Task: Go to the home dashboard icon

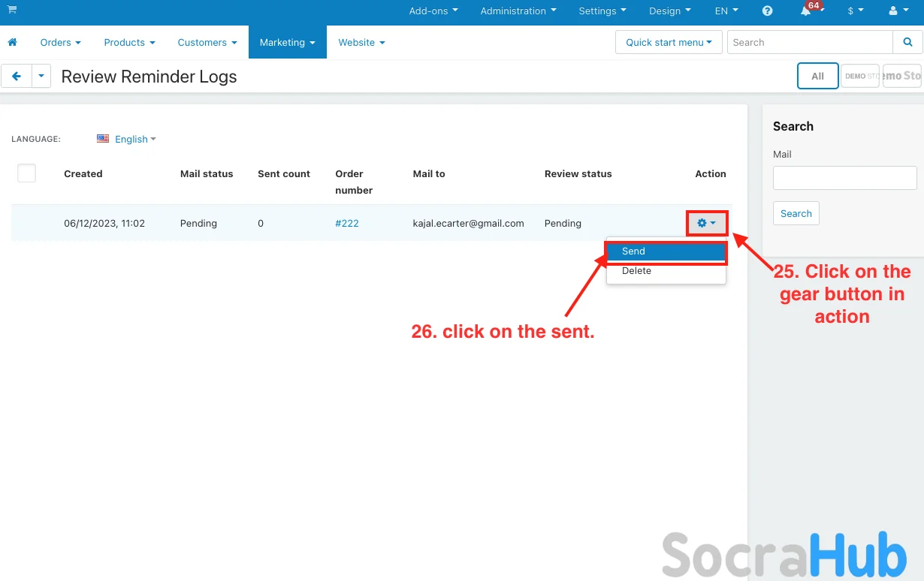Action: click(x=12, y=42)
